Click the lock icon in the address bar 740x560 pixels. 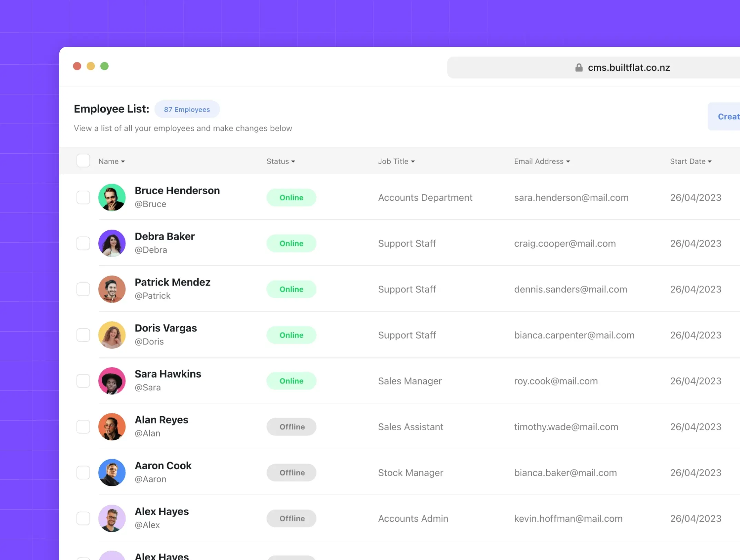tap(579, 67)
